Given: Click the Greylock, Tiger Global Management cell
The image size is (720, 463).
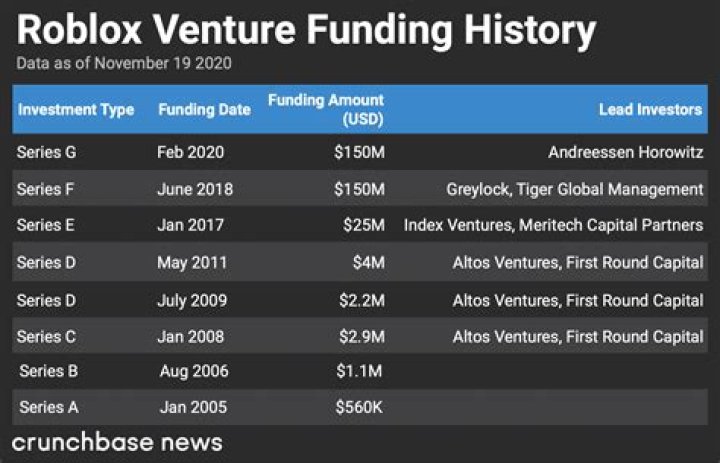Looking at the screenshot, I should click(x=574, y=189).
